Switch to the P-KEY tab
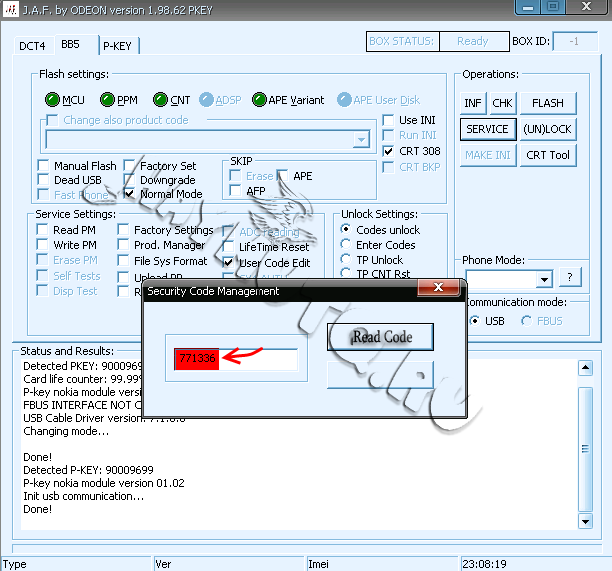This screenshot has width=612, height=571. pos(117,46)
